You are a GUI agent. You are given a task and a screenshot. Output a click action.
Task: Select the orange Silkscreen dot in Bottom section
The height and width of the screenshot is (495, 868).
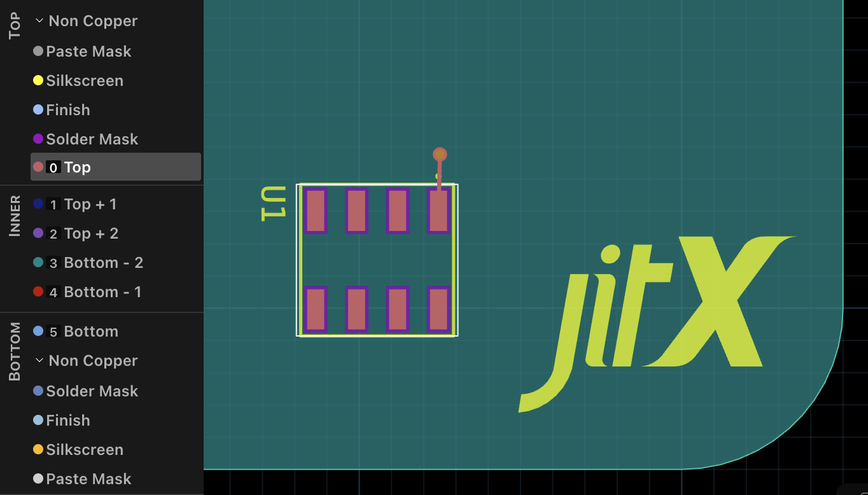39,449
